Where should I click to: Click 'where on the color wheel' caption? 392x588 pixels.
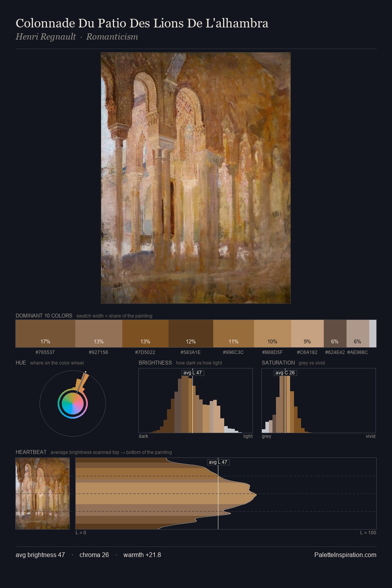click(x=57, y=363)
